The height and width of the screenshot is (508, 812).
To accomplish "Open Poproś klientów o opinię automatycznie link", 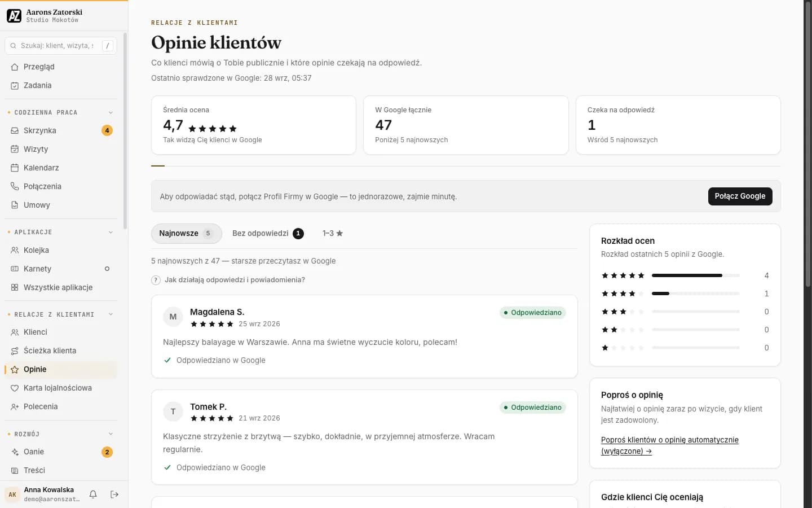I will (x=670, y=445).
